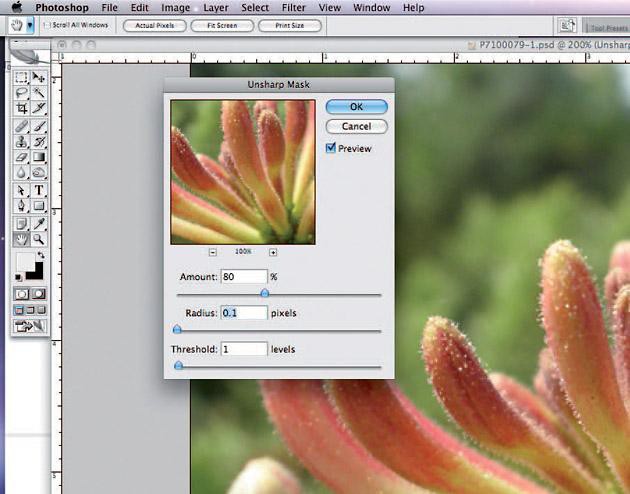Jump to ImageReady from toolbox
630x494 pixels.
[x=30, y=326]
